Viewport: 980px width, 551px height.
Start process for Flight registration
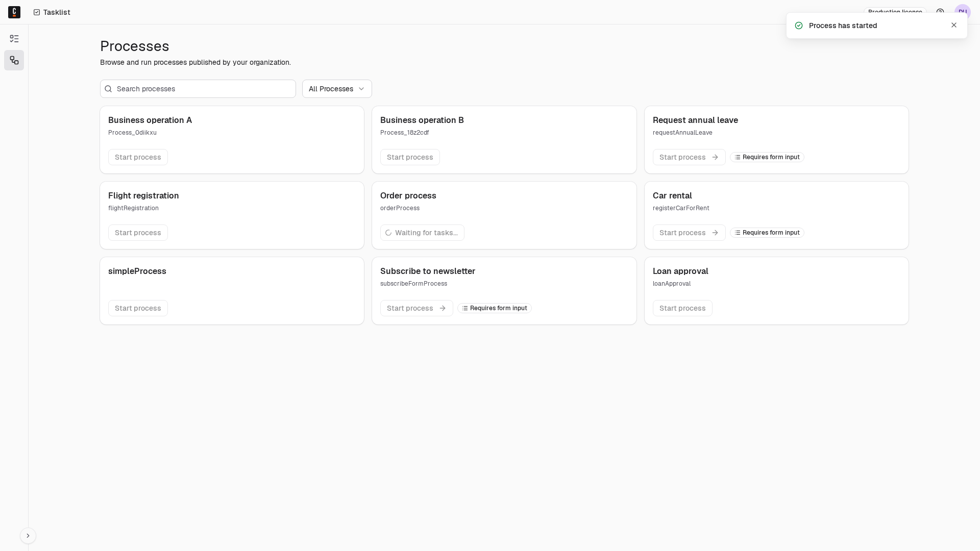[138, 233]
